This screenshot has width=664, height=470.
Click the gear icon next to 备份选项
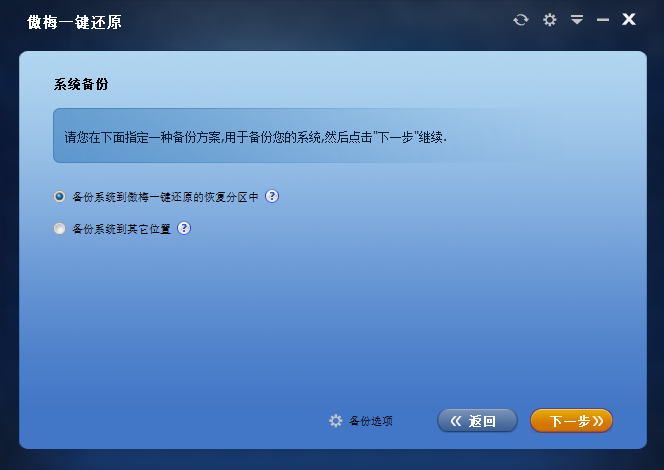pos(336,420)
